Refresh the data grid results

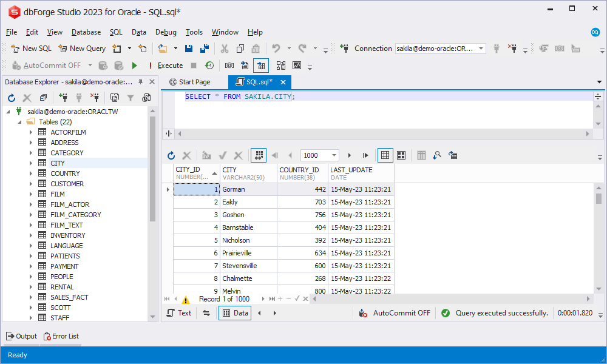click(x=171, y=155)
